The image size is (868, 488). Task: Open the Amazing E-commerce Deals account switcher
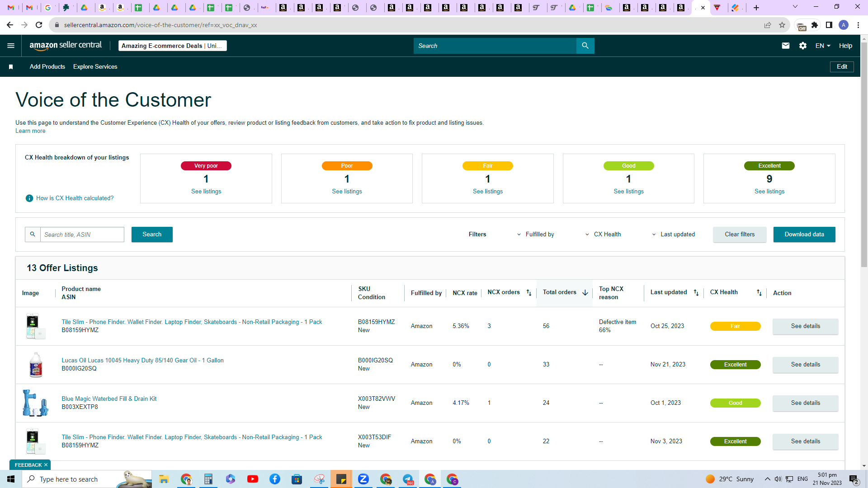point(173,46)
